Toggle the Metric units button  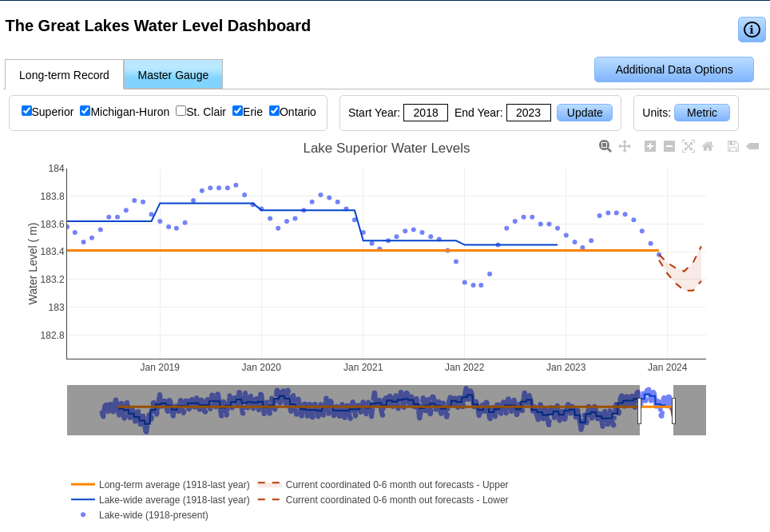[702, 113]
